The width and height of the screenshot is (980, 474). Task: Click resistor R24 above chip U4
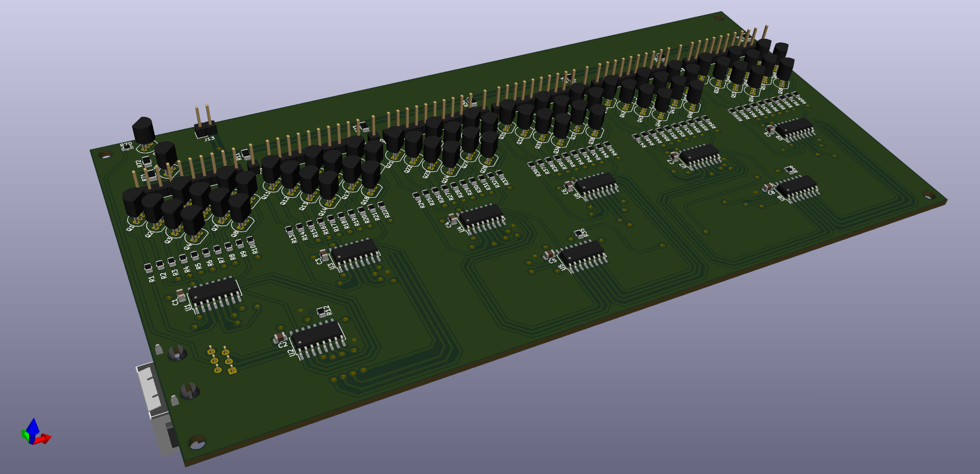[x=416, y=196]
